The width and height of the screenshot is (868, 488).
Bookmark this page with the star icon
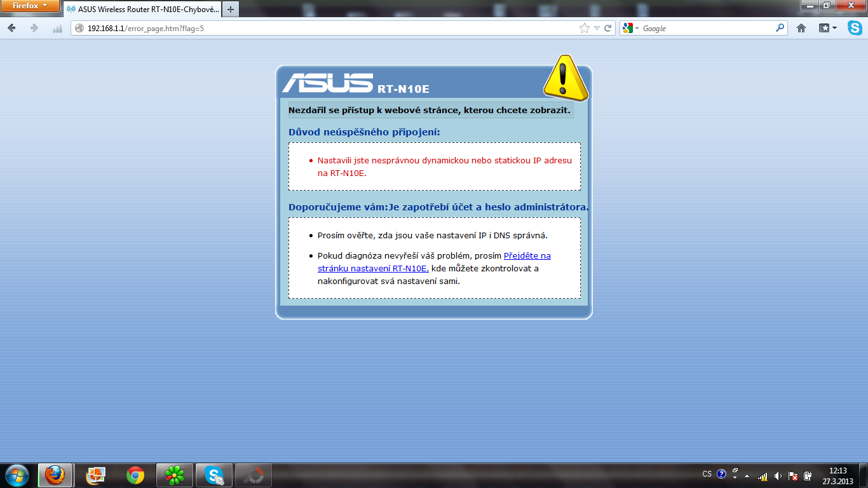click(585, 29)
